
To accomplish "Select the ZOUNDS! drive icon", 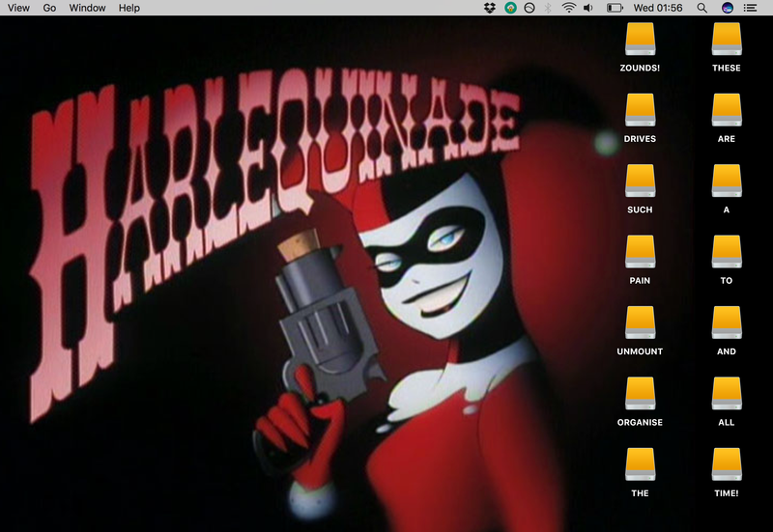I will 640,39.
